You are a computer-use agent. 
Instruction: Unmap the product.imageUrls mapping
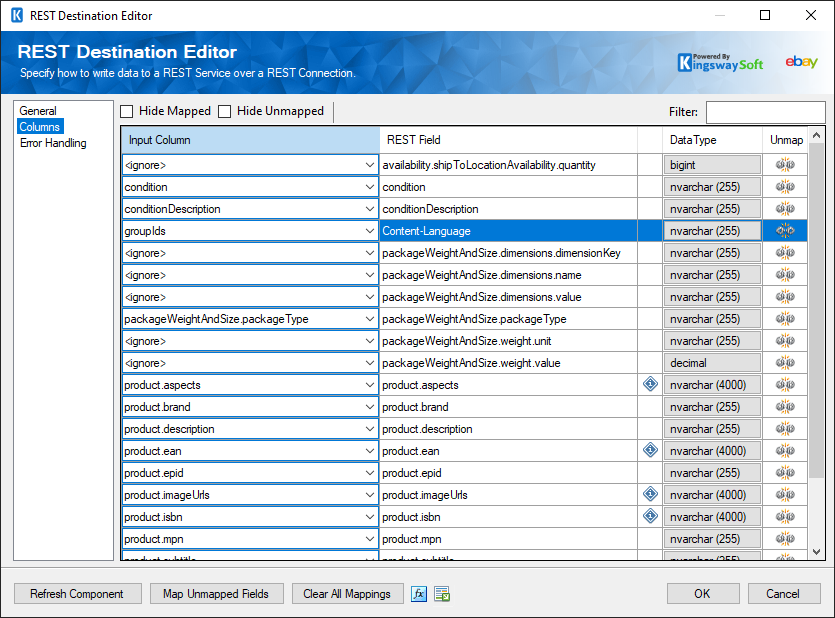[x=785, y=495]
